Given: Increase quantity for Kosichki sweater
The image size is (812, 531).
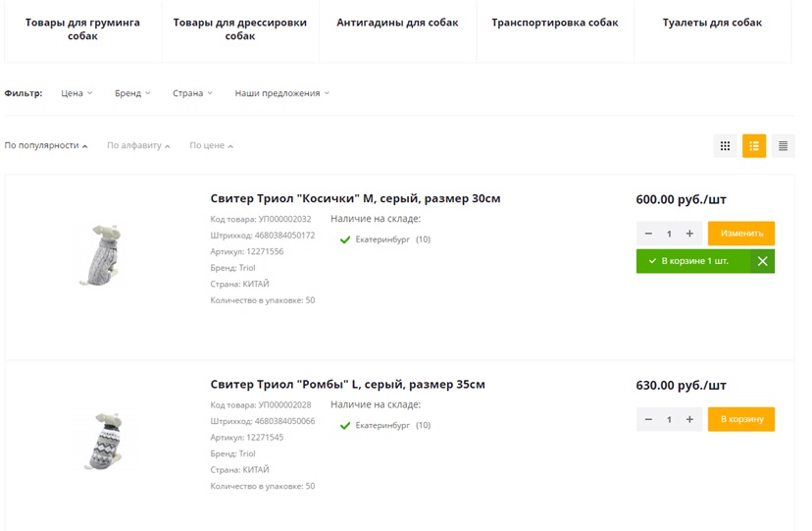Looking at the screenshot, I should tap(689, 234).
